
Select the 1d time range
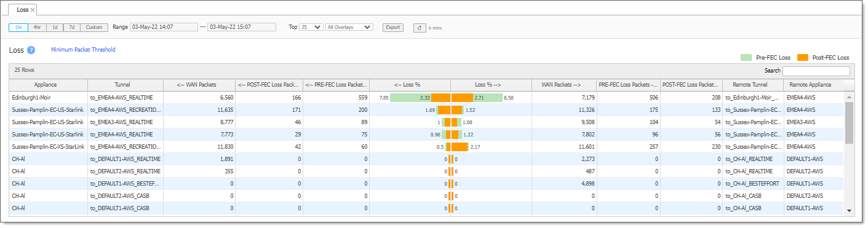pyautogui.click(x=55, y=27)
